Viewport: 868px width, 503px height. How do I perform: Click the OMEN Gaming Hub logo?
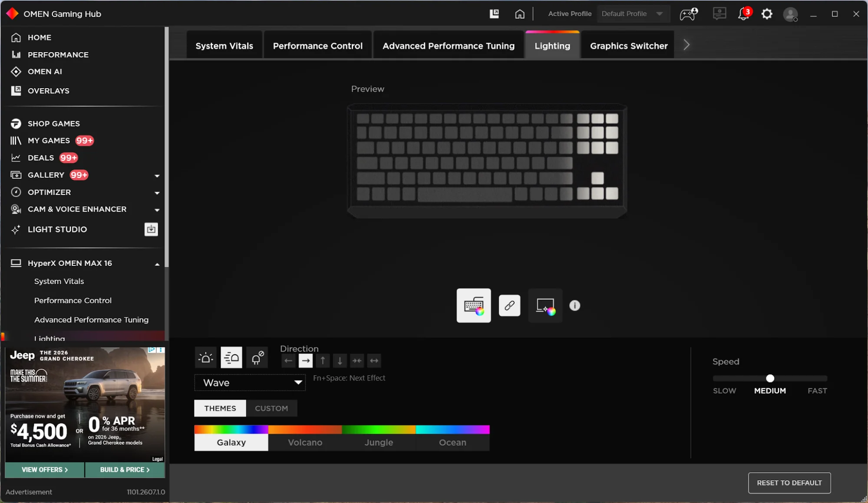[x=13, y=14]
